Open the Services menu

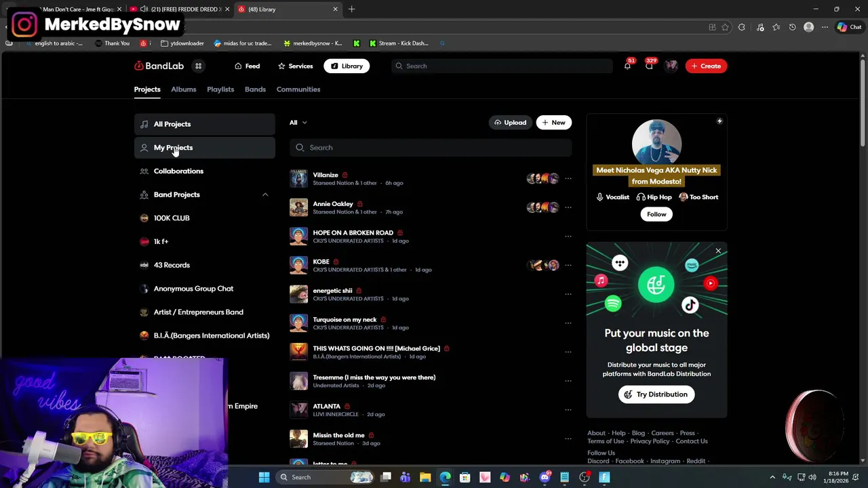(x=295, y=66)
